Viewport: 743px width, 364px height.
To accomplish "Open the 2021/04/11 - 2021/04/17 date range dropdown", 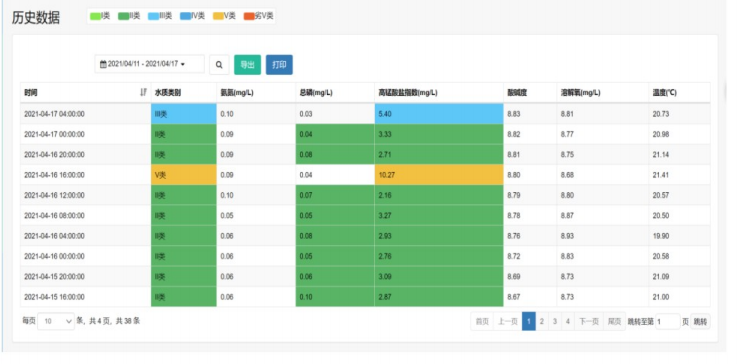I will pyautogui.click(x=149, y=64).
